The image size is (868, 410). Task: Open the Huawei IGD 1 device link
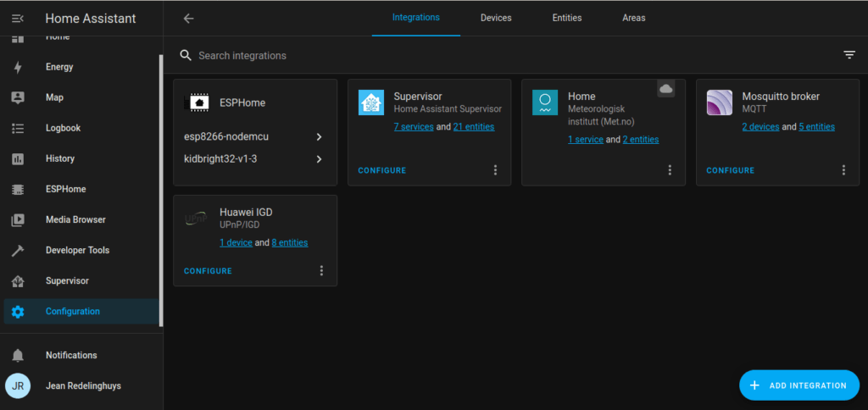pos(236,242)
